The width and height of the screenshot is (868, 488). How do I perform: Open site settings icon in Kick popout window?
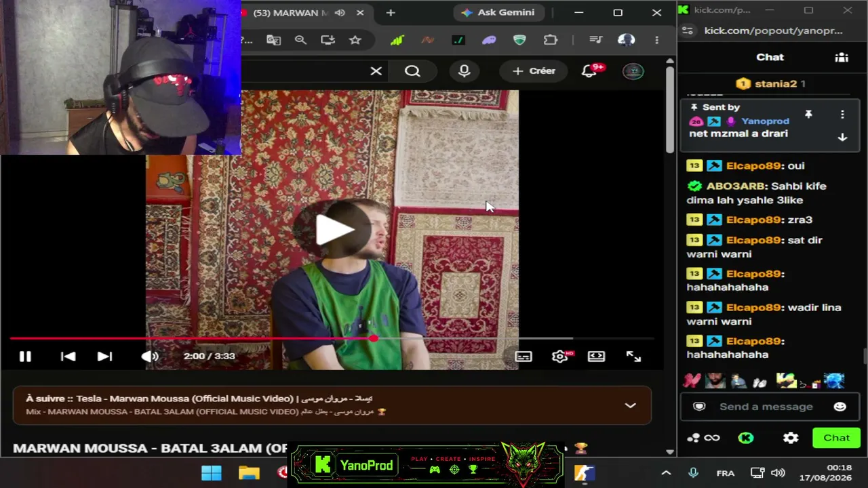[x=688, y=30]
